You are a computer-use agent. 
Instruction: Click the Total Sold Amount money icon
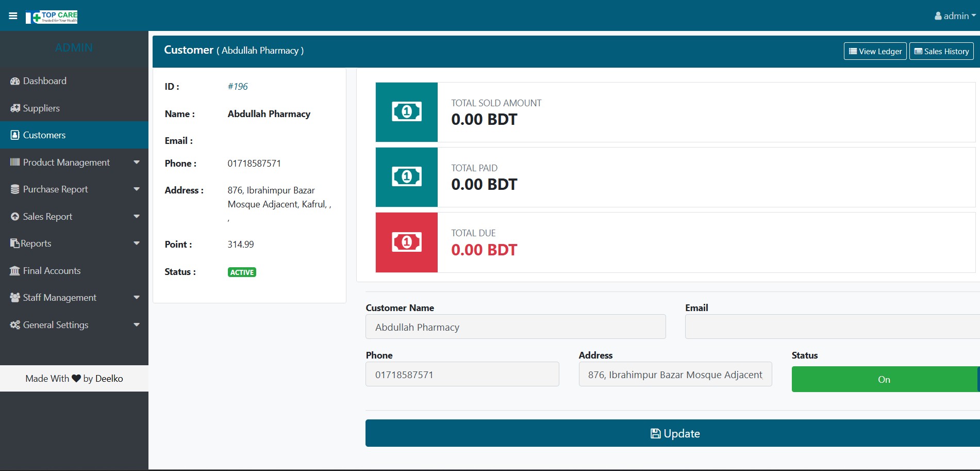click(406, 112)
